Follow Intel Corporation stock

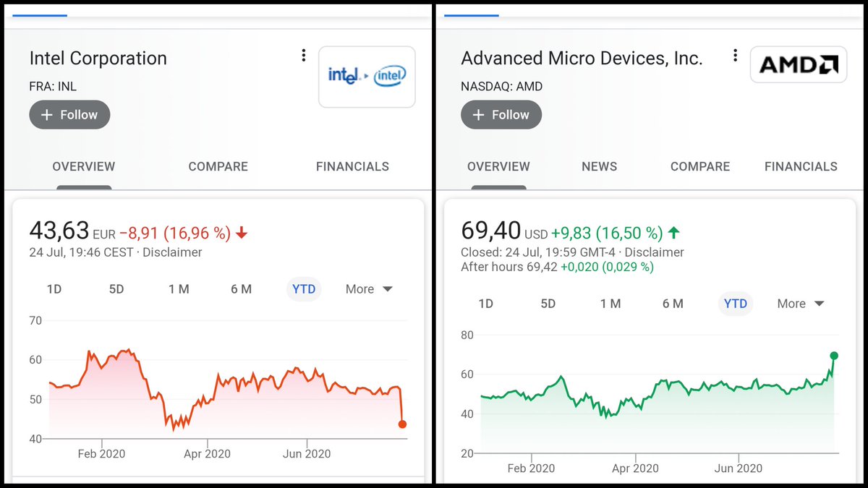point(69,115)
